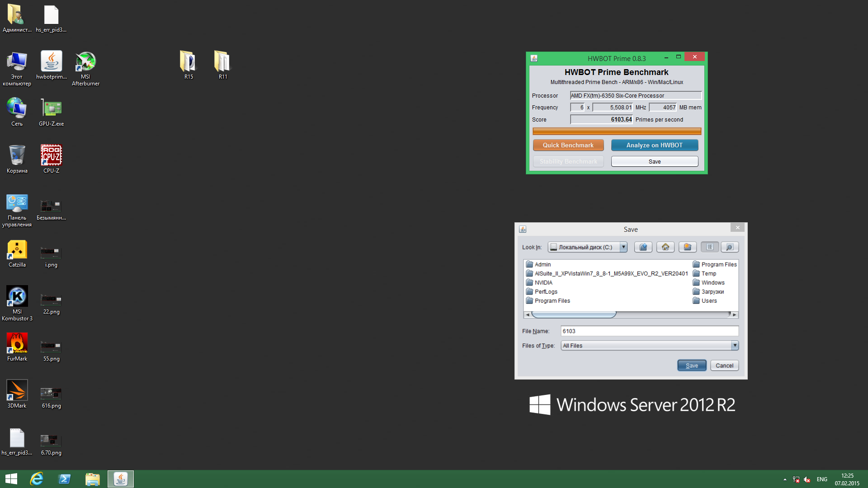
Task: Select i.png file on desktop
Action: pos(51,257)
